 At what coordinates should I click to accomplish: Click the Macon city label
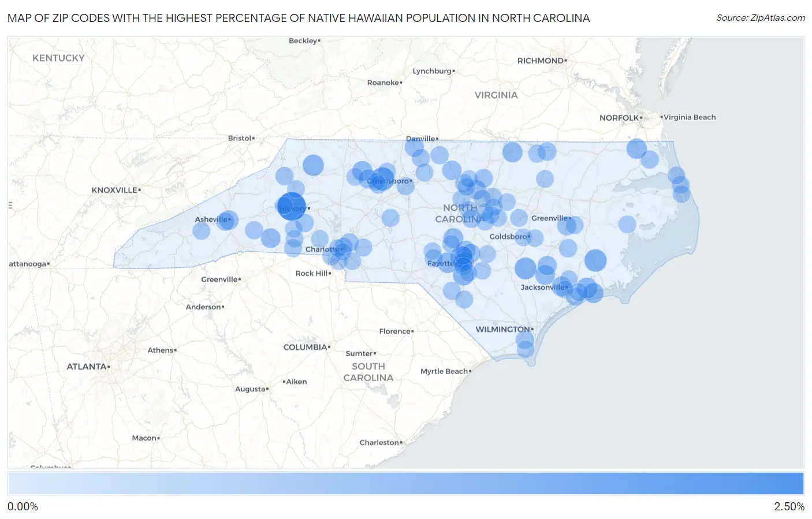(144, 438)
